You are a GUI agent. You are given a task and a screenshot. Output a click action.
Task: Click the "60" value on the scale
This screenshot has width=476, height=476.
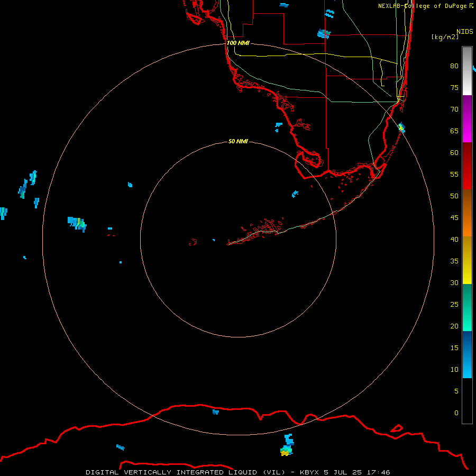pos(454,153)
